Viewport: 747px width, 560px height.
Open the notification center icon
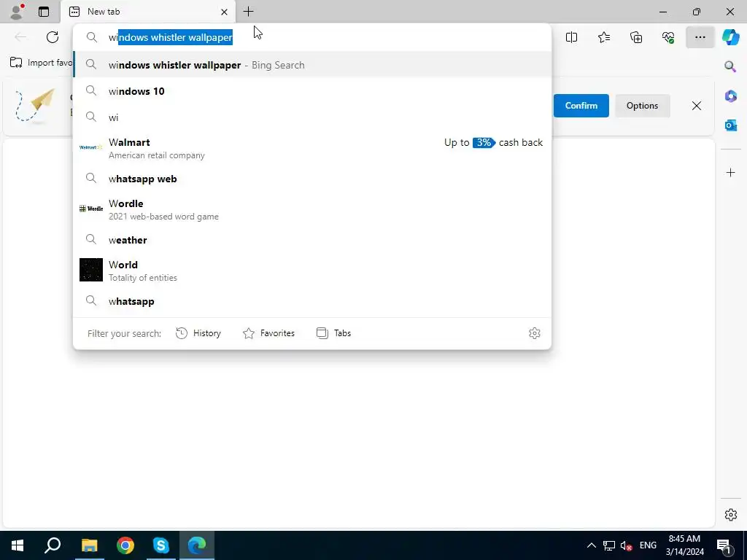724,545
